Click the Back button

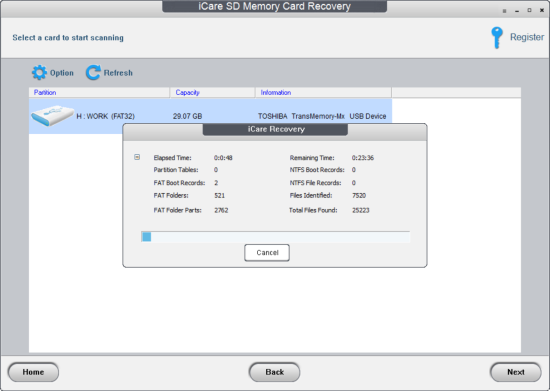[x=274, y=372]
